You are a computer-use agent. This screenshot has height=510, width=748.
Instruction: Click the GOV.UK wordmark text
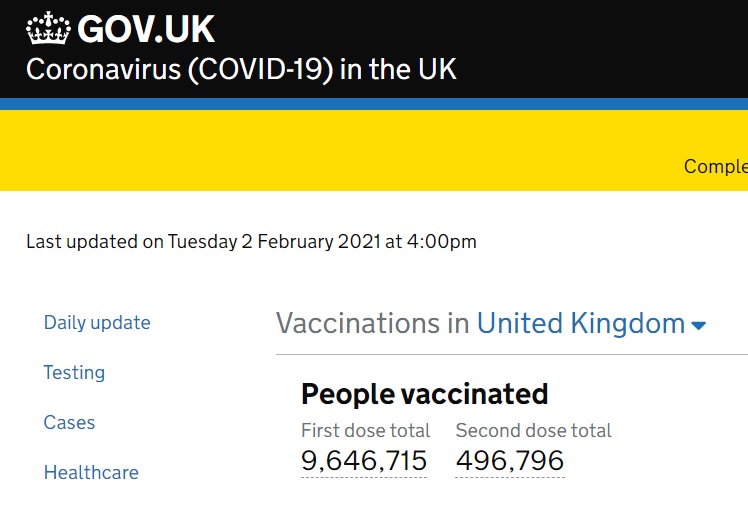[x=146, y=29]
